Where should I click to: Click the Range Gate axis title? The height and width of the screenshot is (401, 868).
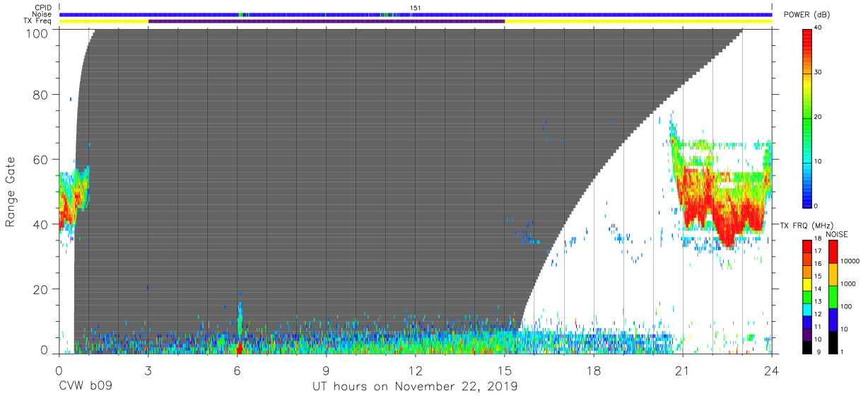(11, 192)
